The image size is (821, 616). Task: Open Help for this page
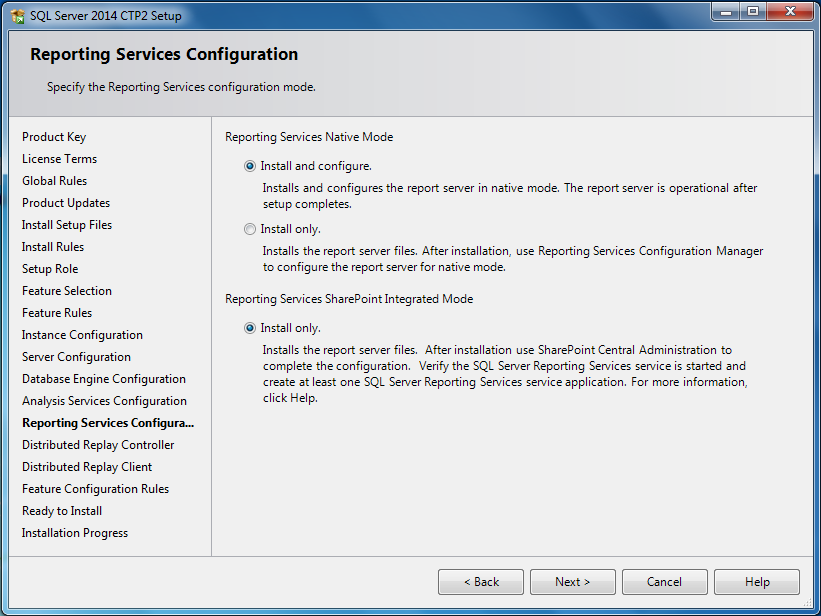tap(757, 582)
